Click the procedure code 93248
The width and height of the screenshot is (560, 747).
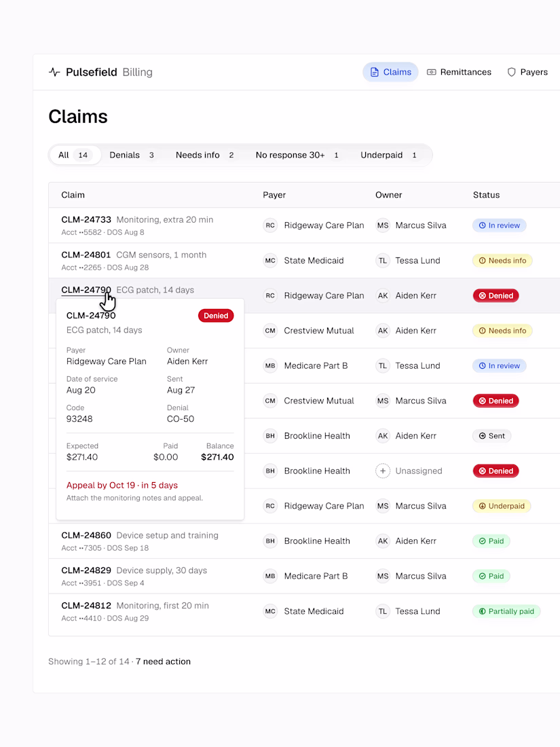click(x=79, y=419)
